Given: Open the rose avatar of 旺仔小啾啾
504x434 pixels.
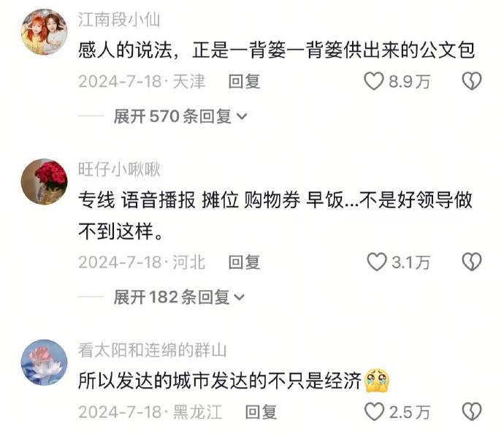Looking at the screenshot, I should [x=44, y=182].
